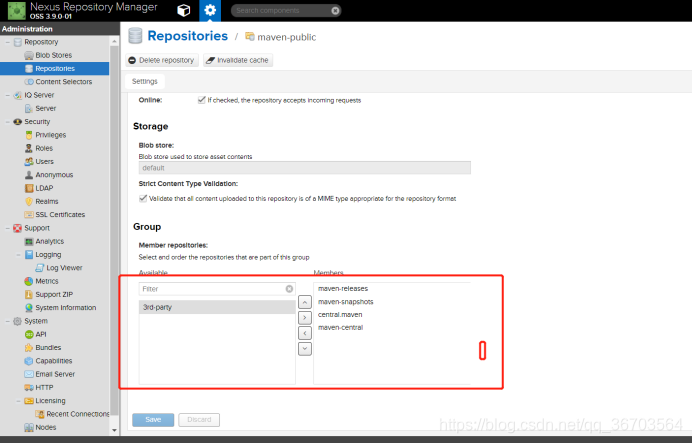The width and height of the screenshot is (692, 443).
Task: Collapse the Licensing tree node
Action: point(18,401)
